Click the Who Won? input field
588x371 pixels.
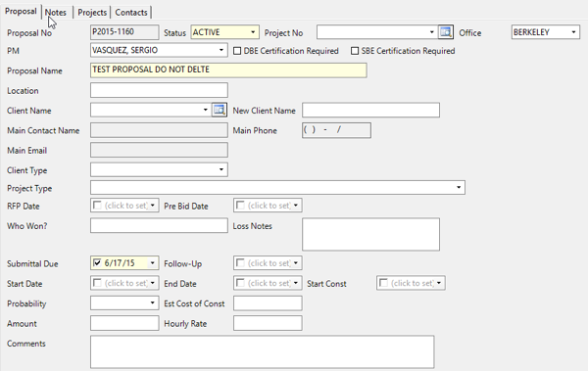(159, 225)
